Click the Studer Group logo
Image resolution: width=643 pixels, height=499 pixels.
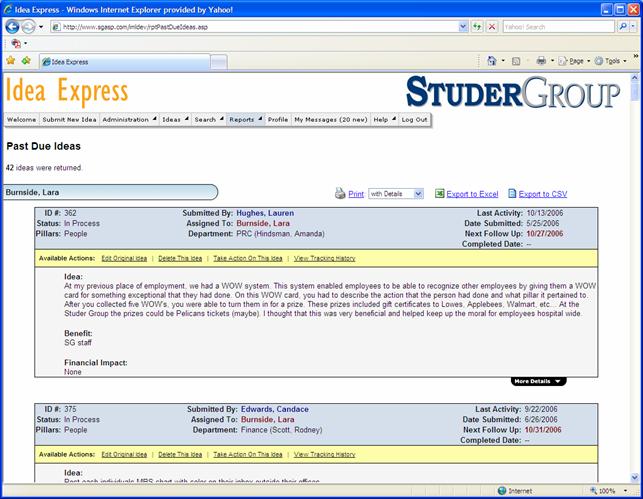tap(513, 92)
